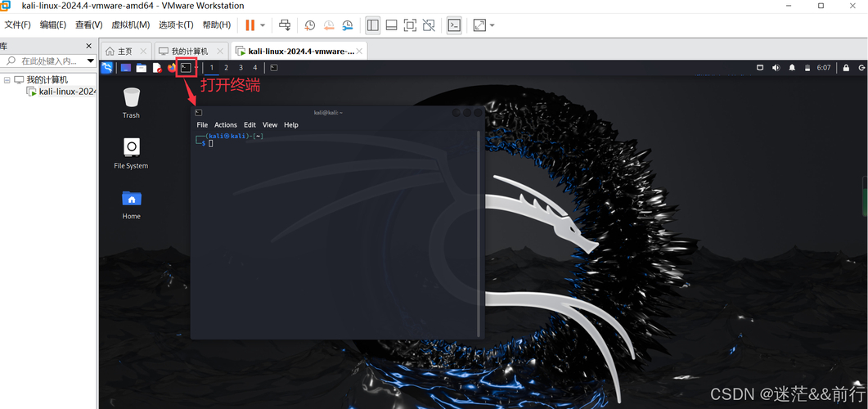Click the volume speaker icon in Kali tray
Image resolution: width=868 pixels, height=409 pixels.
[776, 68]
